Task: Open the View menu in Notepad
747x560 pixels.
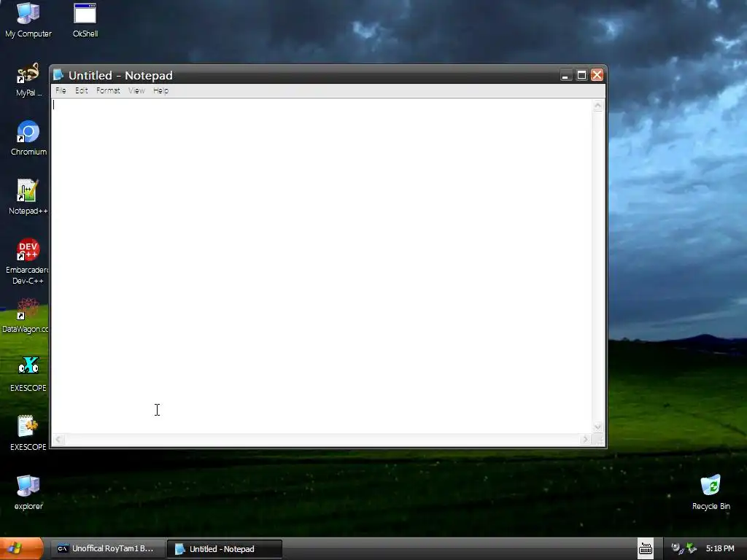Action: click(x=136, y=90)
